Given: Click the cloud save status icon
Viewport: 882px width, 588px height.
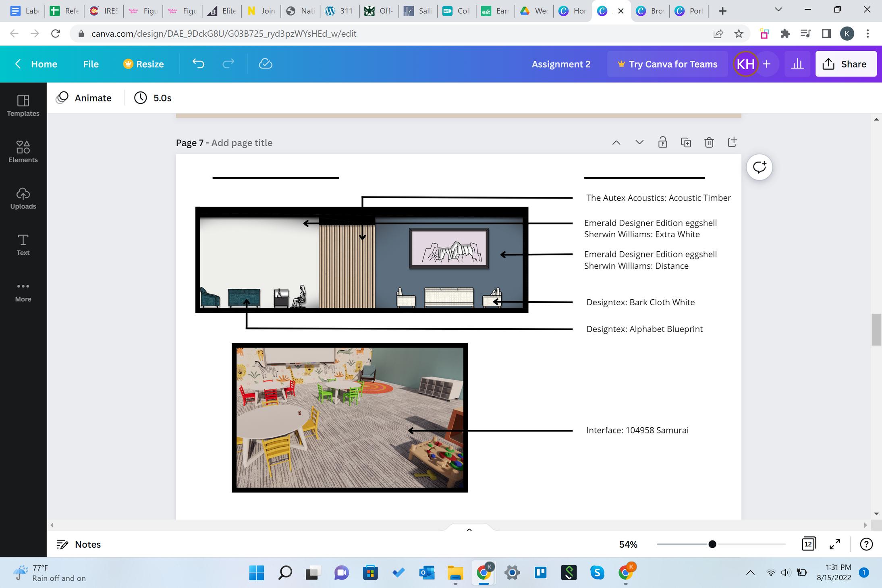Looking at the screenshot, I should pyautogui.click(x=266, y=64).
